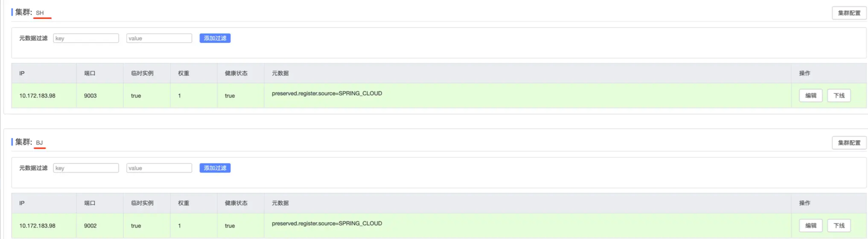
Task: Click the 9002 port cell in BJ table
Action: [90, 226]
